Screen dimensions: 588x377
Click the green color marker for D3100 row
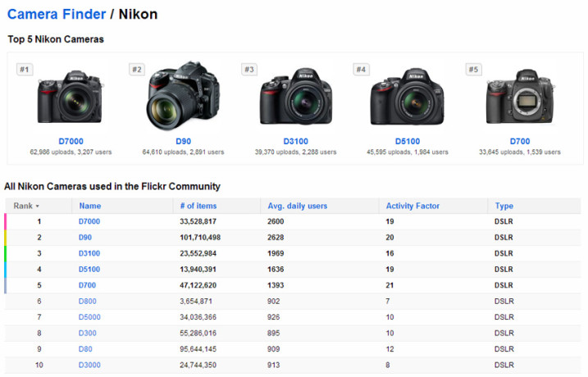click(x=5, y=253)
